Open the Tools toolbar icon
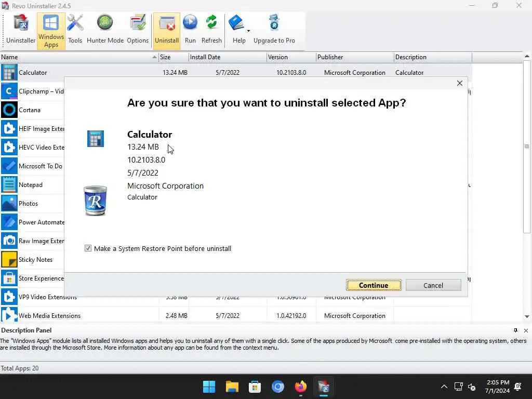This screenshot has height=399, width=532. coord(75,31)
